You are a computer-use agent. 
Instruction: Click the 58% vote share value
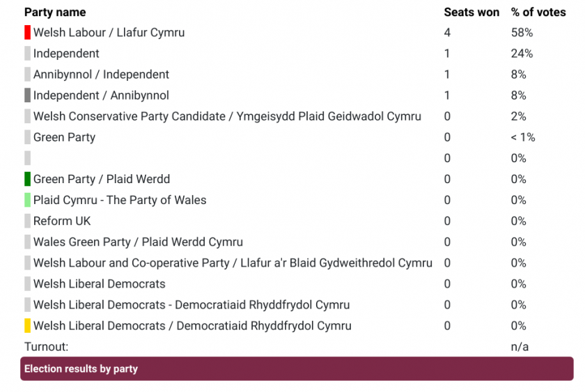coord(522,33)
